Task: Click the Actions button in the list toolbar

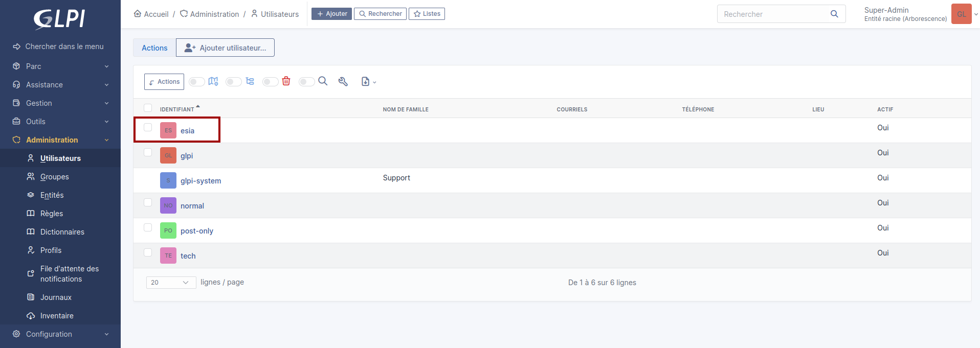Action: click(164, 82)
